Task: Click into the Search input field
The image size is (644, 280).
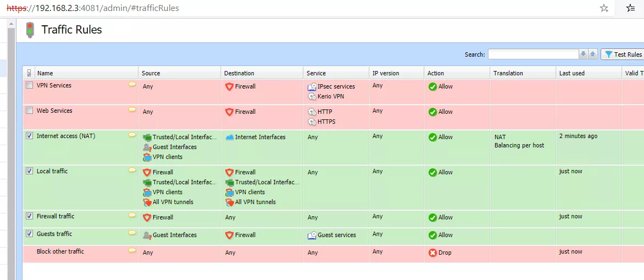Action: pos(533,54)
